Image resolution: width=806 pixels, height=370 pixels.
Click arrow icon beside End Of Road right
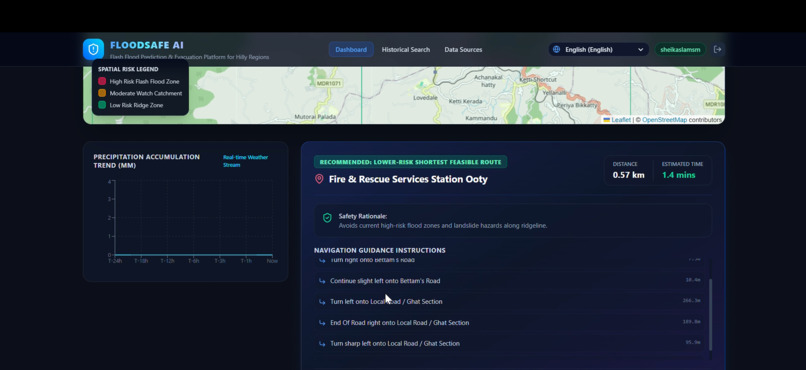(322, 323)
